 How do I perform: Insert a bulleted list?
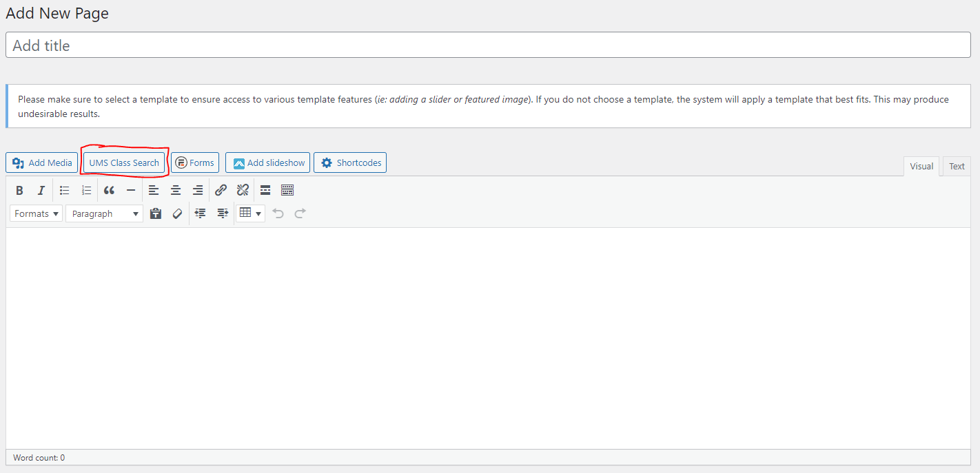pos(65,191)
